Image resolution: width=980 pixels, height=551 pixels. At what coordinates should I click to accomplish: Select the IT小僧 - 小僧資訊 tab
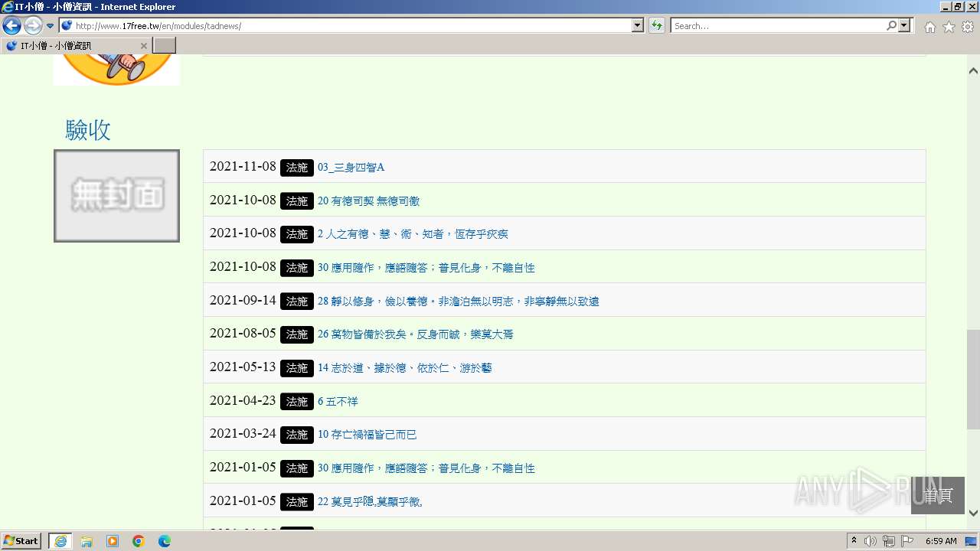(x=77, y=45)
